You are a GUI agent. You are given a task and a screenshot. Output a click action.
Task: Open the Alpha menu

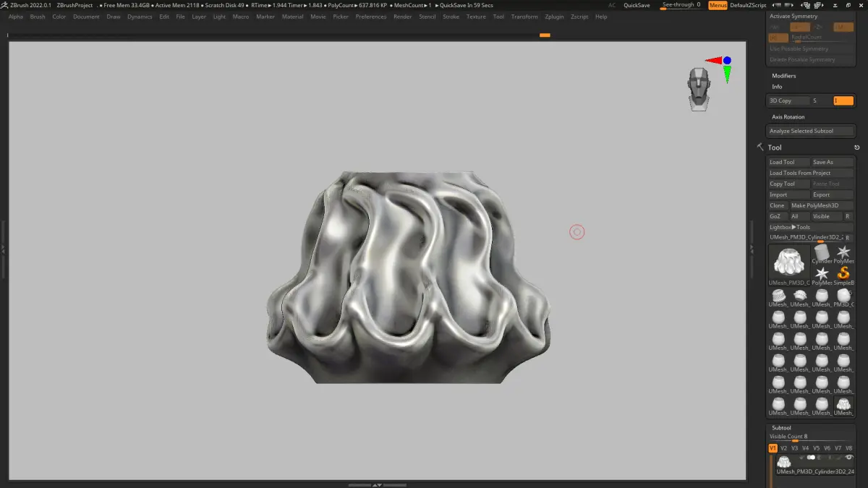[x=16, y=17]
